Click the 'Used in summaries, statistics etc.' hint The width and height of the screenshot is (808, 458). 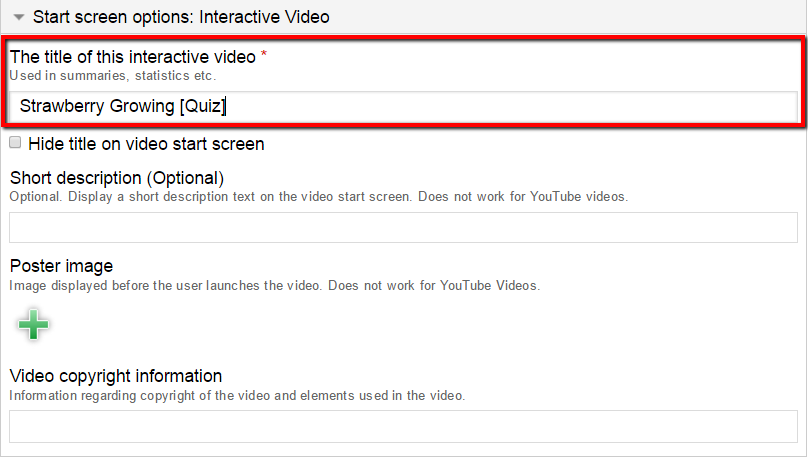click(x=112, y=76)
